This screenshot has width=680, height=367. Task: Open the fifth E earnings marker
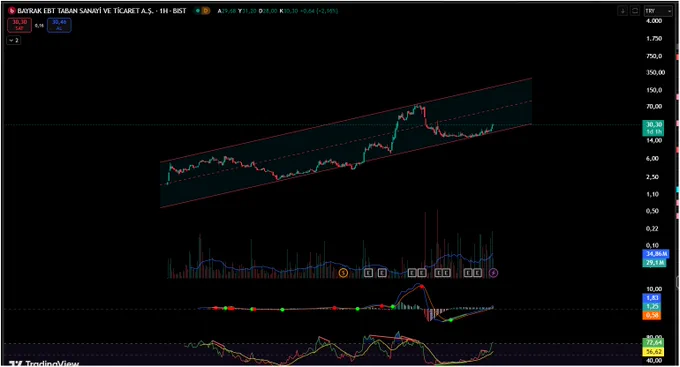tap(438, 273)
